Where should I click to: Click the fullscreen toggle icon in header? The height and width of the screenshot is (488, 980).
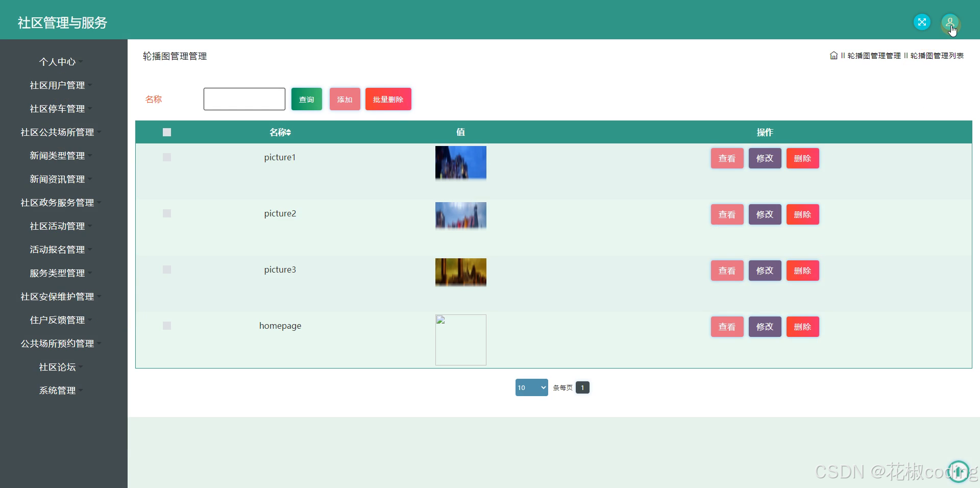pyautogui.click(x=922, y=22)
